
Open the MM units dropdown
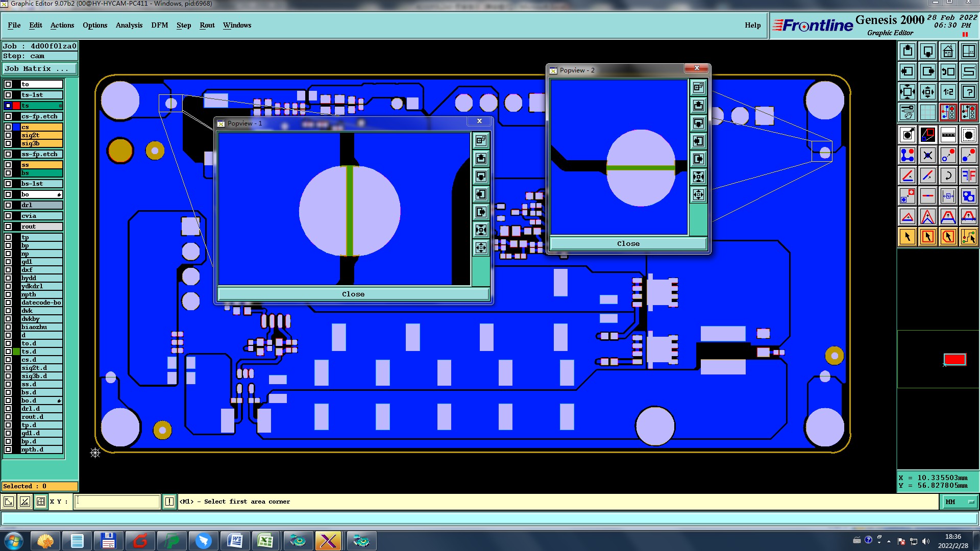[x=960, y=502]
